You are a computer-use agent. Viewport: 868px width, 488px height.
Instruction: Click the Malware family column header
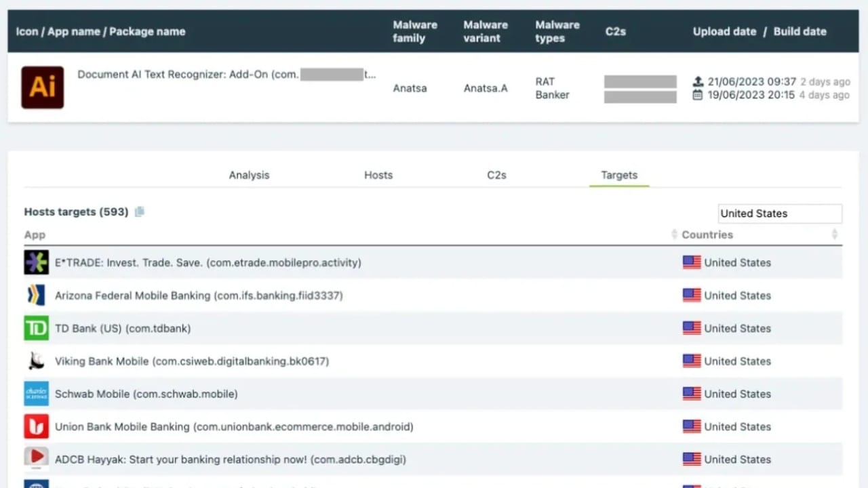[415, 31]
